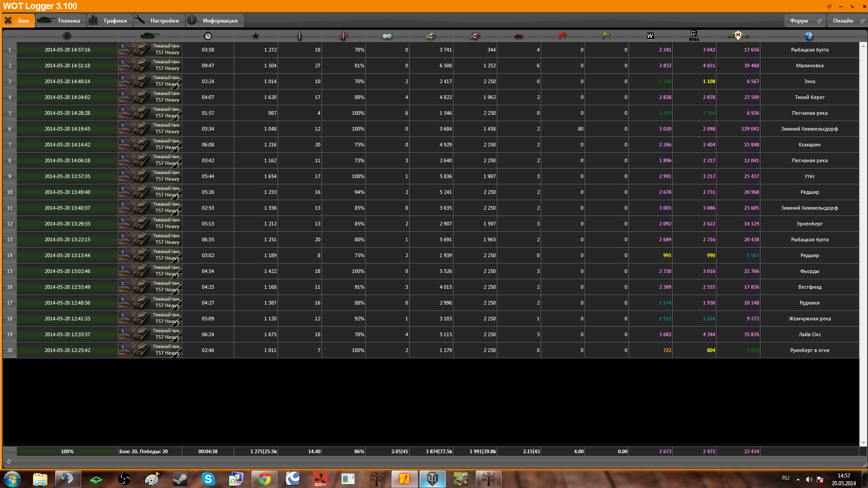Screen dimensions: 868x488
Task: Click the Малиновка map cell
Action: click(809, 66)
